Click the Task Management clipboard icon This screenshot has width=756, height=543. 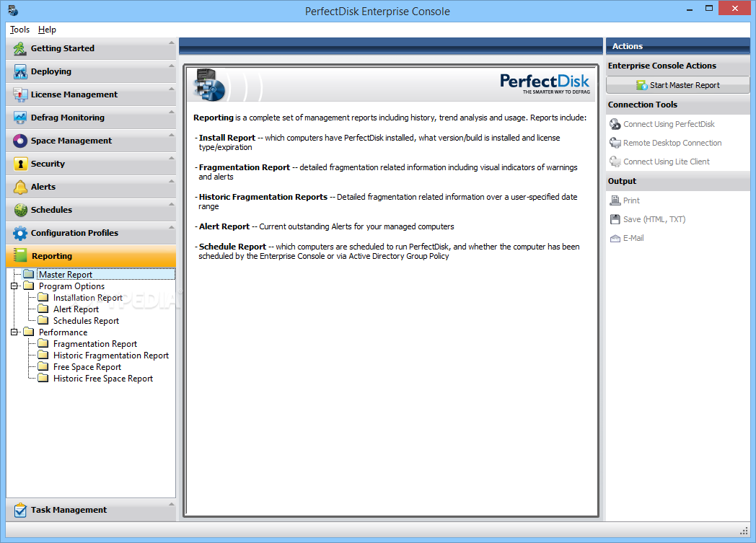tap(20, 511)
